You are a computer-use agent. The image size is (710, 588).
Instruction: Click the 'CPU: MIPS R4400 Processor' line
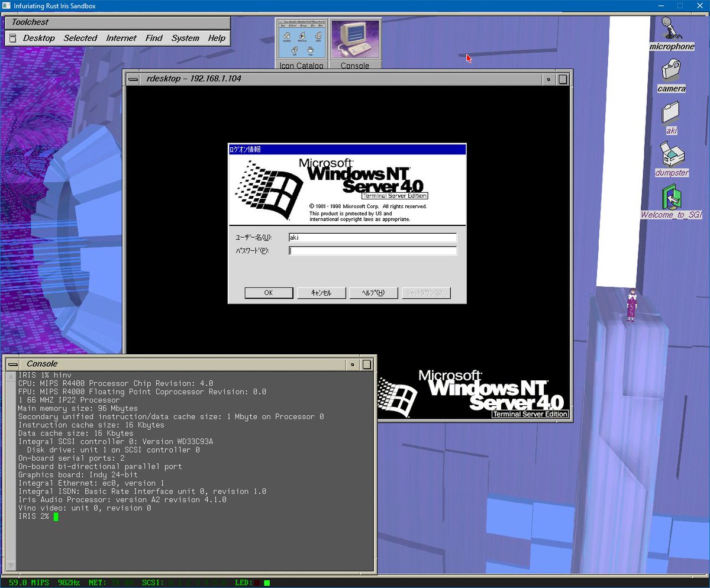115,383
